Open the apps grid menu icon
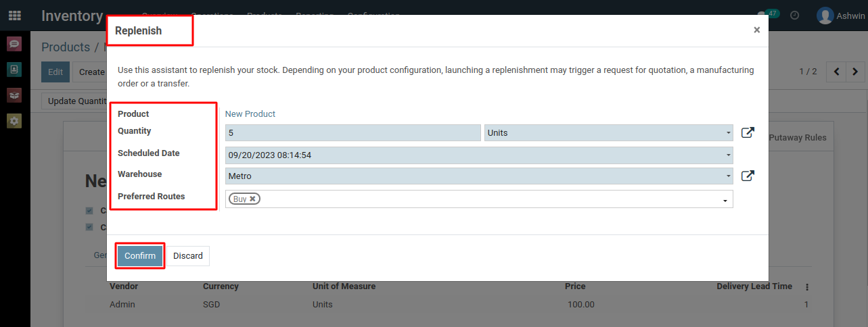The height and width of the screenshot is (327, 868). tap(14, 15)
